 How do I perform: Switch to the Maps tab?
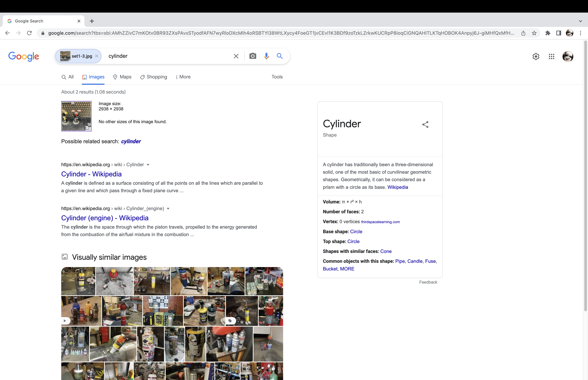point(122,77)
